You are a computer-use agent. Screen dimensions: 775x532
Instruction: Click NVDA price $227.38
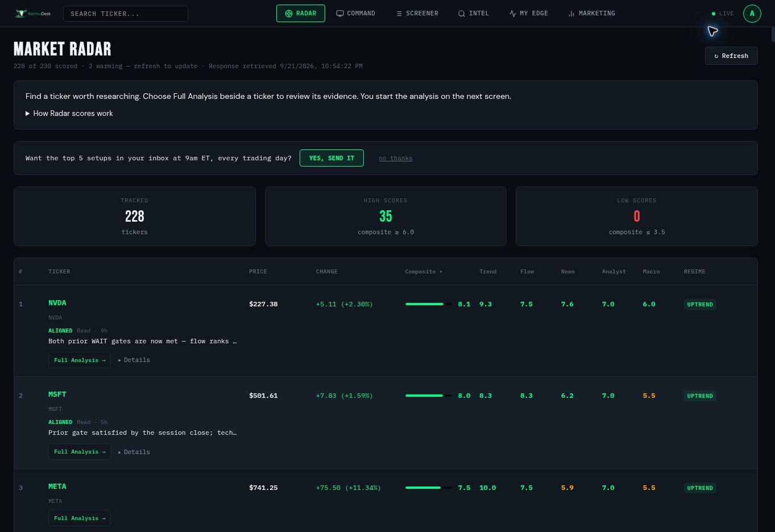pos(263,304)
